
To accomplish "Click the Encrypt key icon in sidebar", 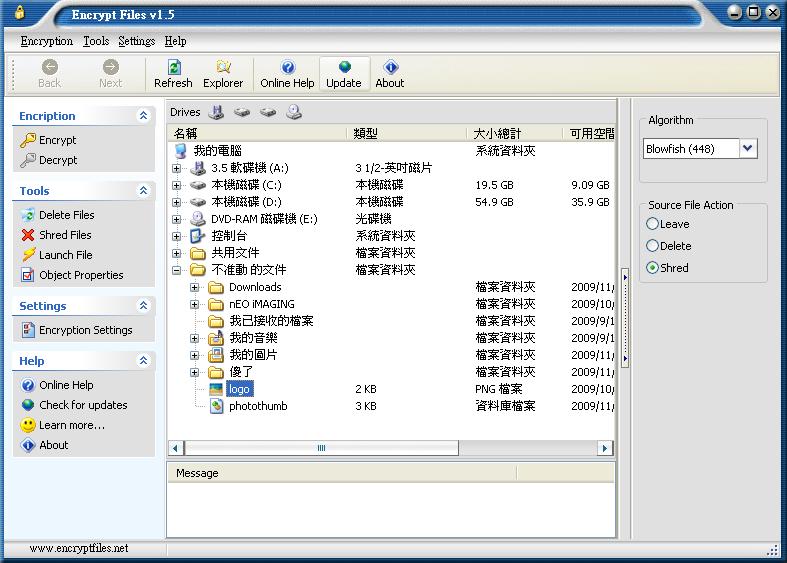I will tap(28, 140).
